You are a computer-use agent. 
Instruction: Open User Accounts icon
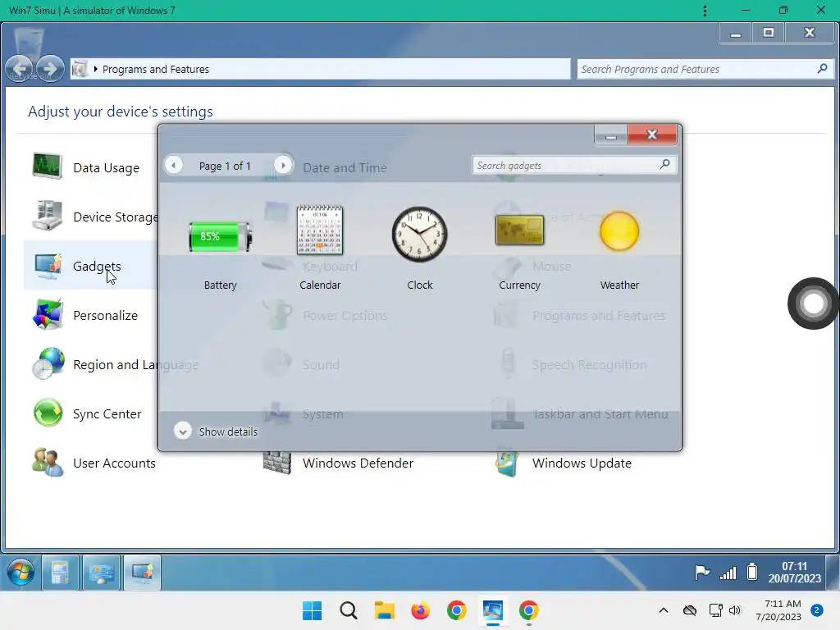point(48,463)
